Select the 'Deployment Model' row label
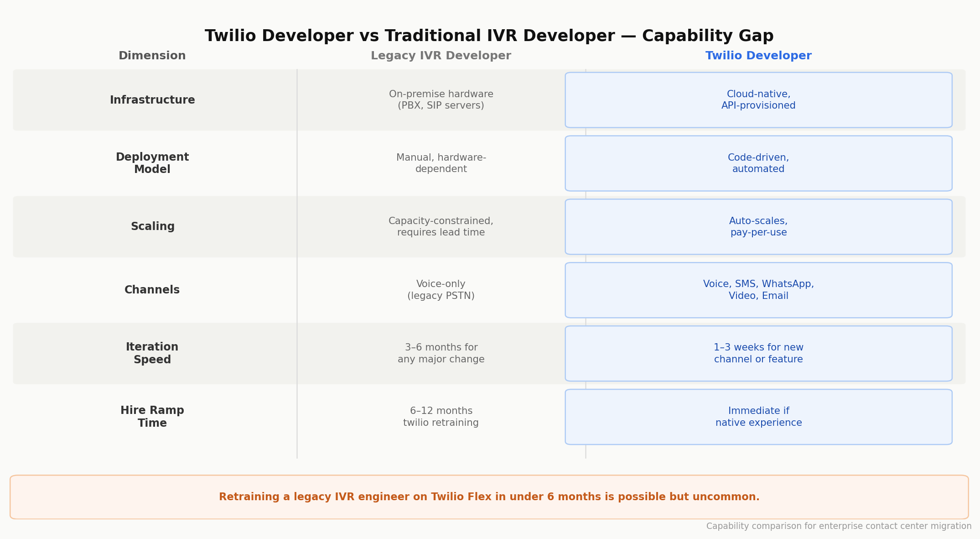 [x=152, y=163]
